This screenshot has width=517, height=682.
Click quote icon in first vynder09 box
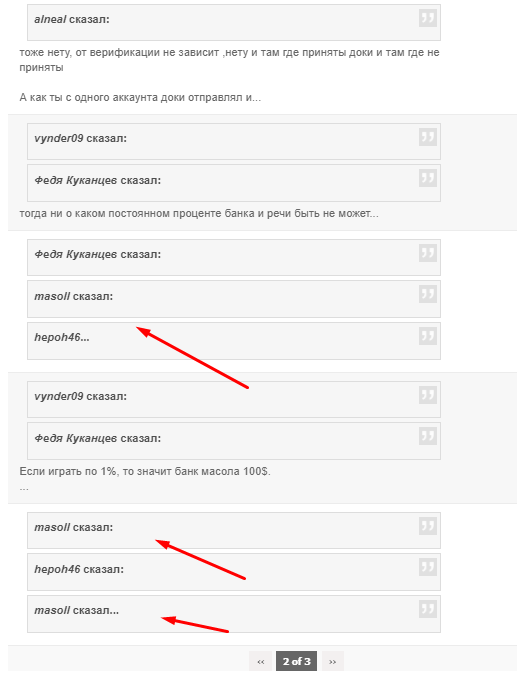[x=427, y=137]
